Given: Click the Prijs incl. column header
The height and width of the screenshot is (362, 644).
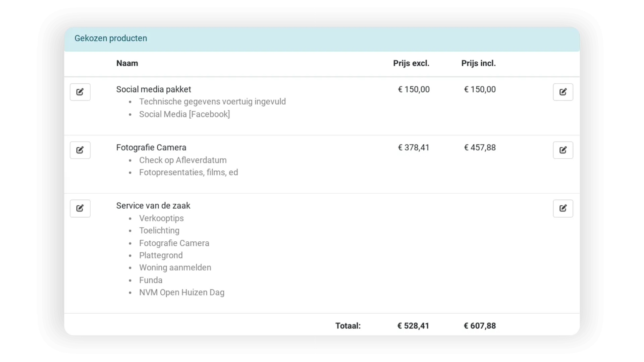Looking at the screenshot, I should tap(478, 63).
